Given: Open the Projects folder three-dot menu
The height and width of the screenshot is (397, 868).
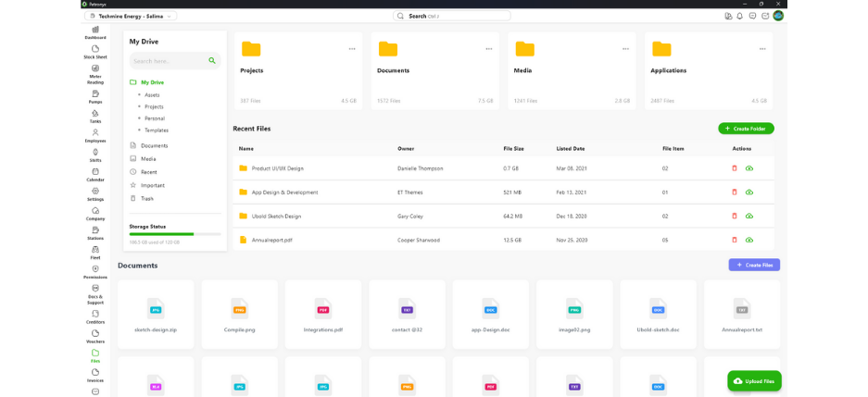Looking at the screenshot, I should point(352,49).
